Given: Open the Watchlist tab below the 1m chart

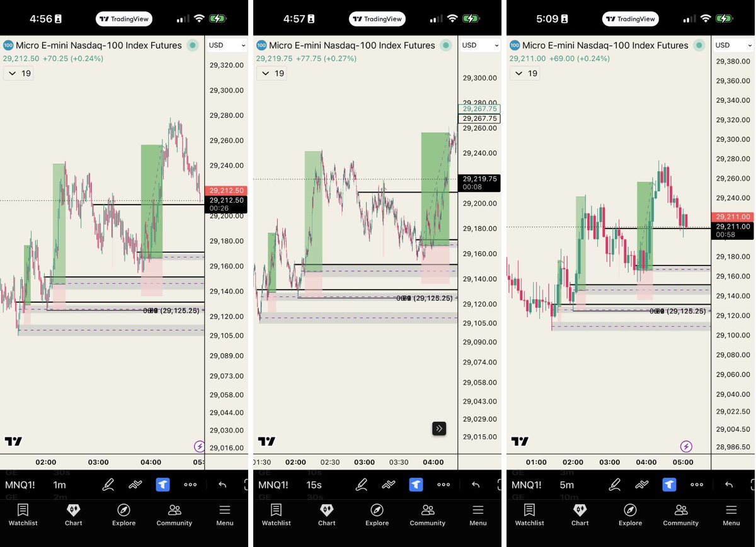Looking at the screenshot, I should [x=23, y=514].
